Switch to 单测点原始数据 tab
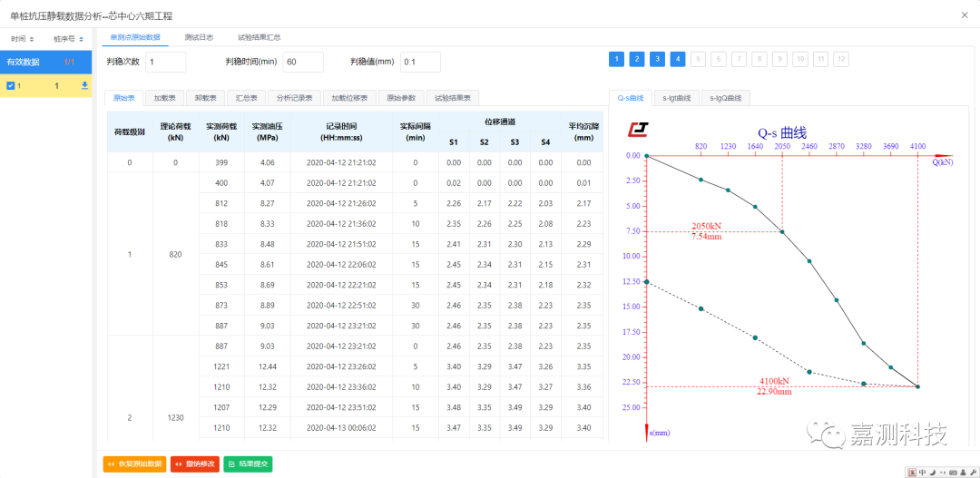The image size is (980, 478). point(135,37)
